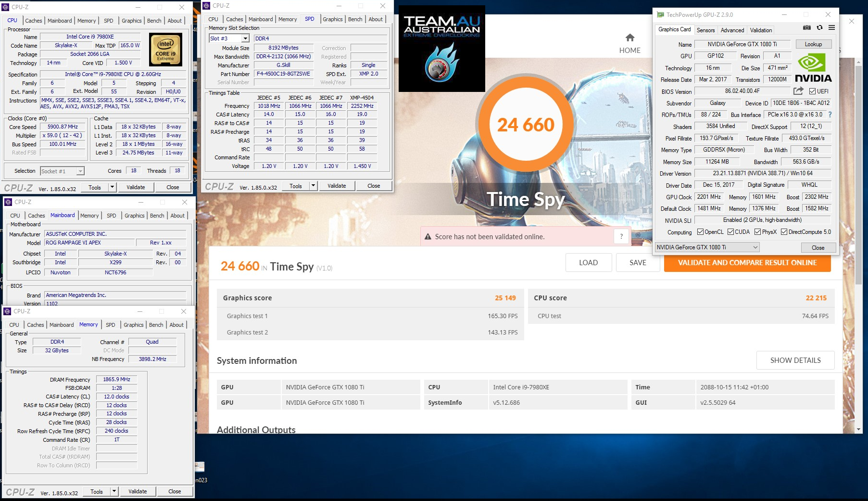Click the CPU score value 22 215

816,298
